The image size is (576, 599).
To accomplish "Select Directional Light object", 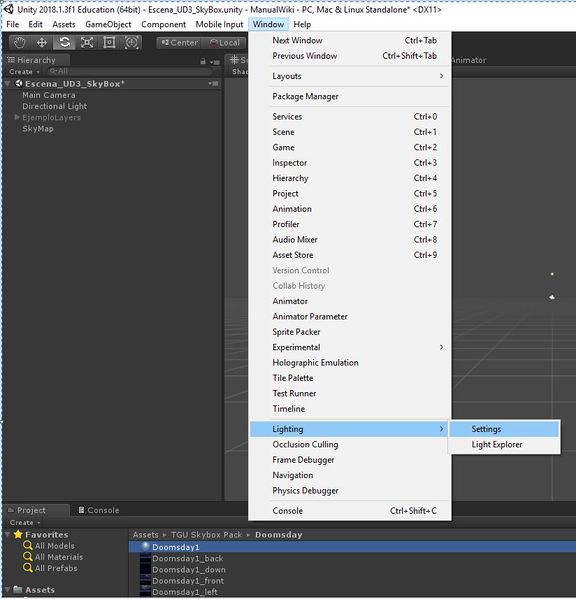I will click(x=54, y=106).
